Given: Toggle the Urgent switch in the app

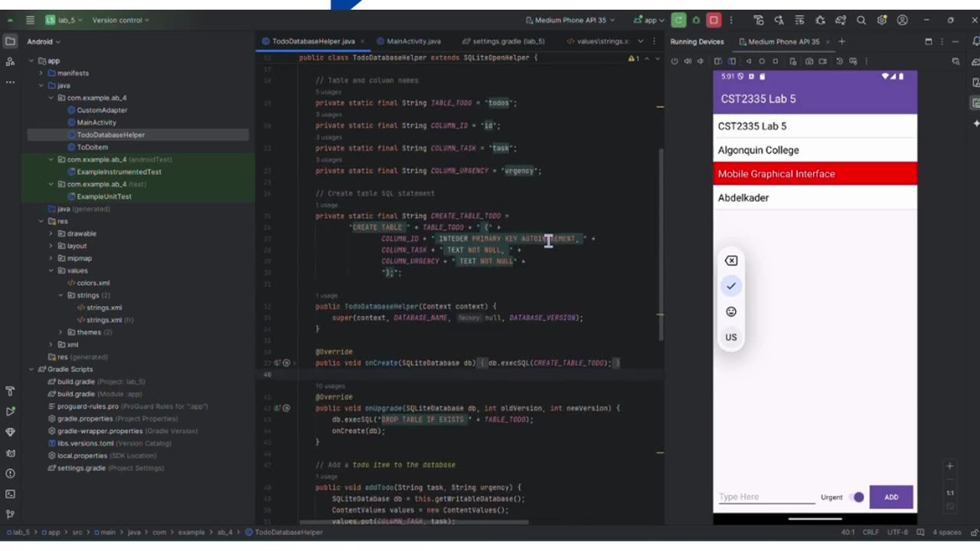Looking at the screenshot, I should tap(857, 497).
